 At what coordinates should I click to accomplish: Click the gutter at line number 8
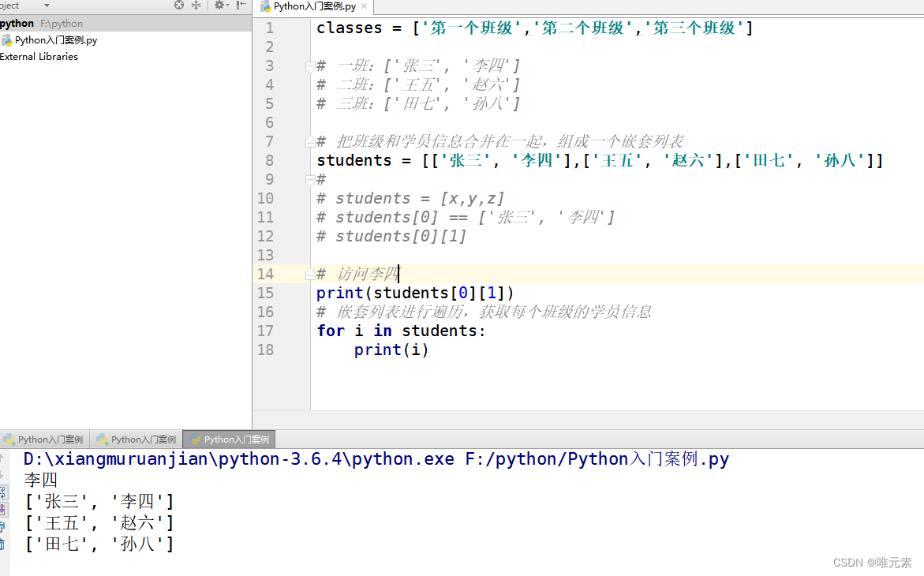coord(269,160)
